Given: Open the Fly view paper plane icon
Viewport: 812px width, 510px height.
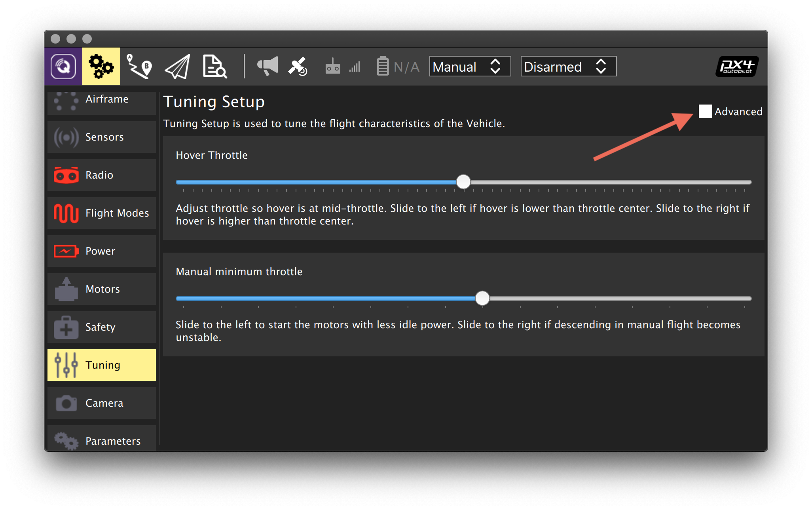Looking at the screenshot, I should pos(177,66).
